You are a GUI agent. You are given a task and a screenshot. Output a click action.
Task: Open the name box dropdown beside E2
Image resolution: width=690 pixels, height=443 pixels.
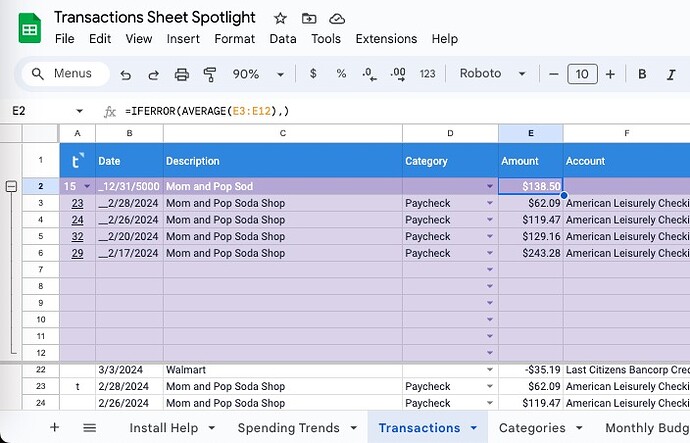point(79,111)
